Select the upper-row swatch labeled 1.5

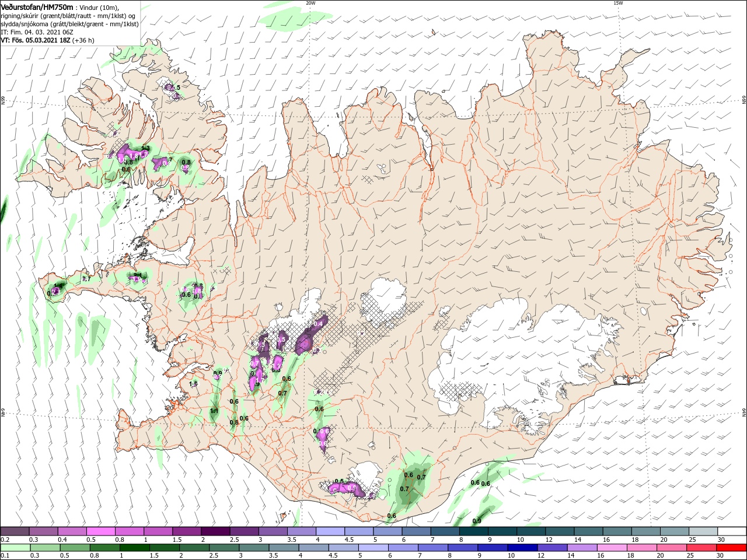point(187,531)
